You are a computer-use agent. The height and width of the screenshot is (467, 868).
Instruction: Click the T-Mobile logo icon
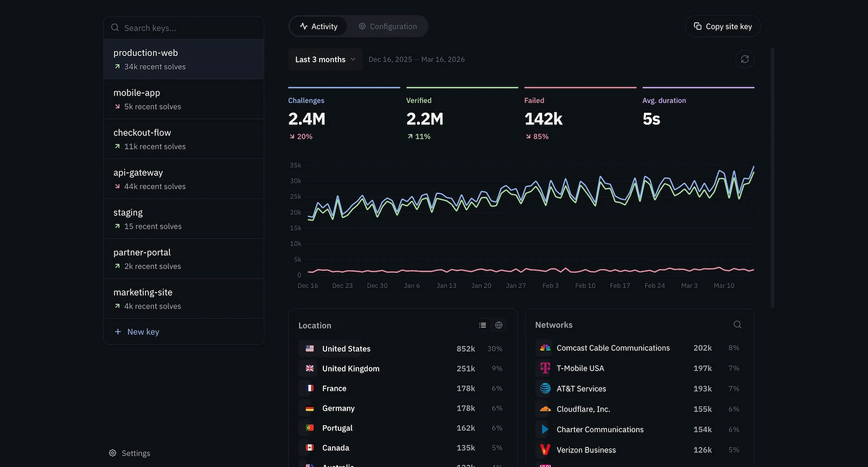coord(545,368)
